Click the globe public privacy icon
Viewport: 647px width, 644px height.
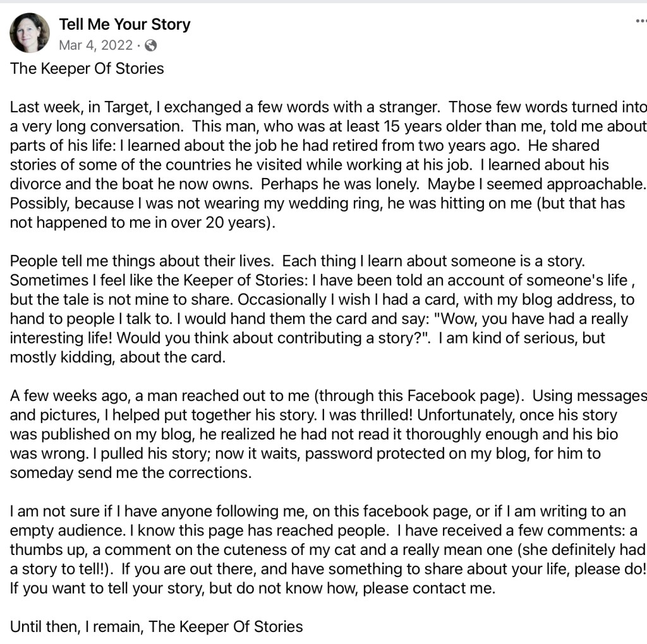click(150, 45)
